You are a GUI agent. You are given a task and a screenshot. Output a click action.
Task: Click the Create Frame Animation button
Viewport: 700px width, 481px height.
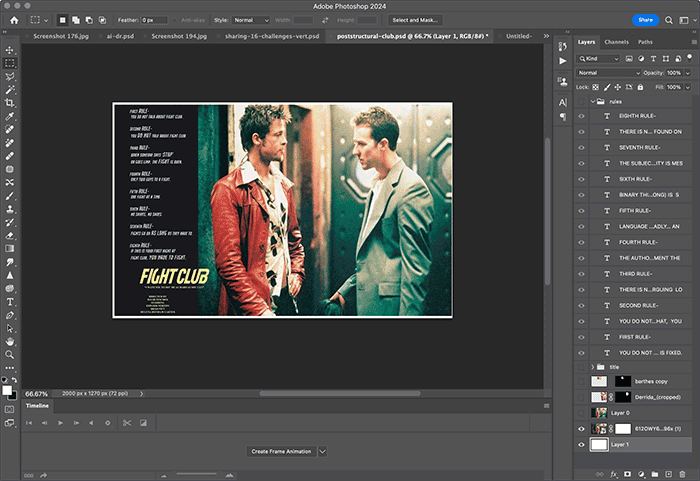pyautogui.click(x=280, y=452)
